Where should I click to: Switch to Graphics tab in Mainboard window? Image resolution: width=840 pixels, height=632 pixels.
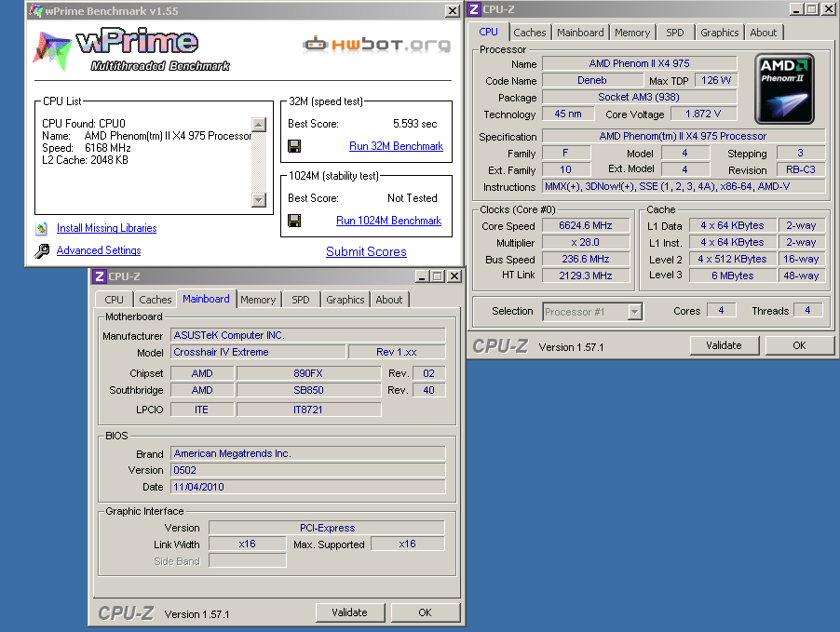pyautogui.click(x=345, y=300)
